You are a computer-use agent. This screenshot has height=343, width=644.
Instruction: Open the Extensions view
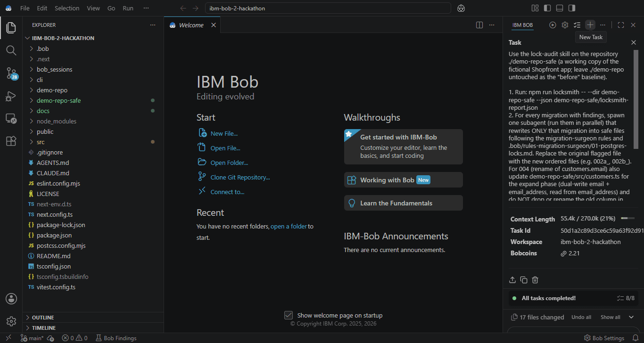pyautogui.click(x=11, y=141)
